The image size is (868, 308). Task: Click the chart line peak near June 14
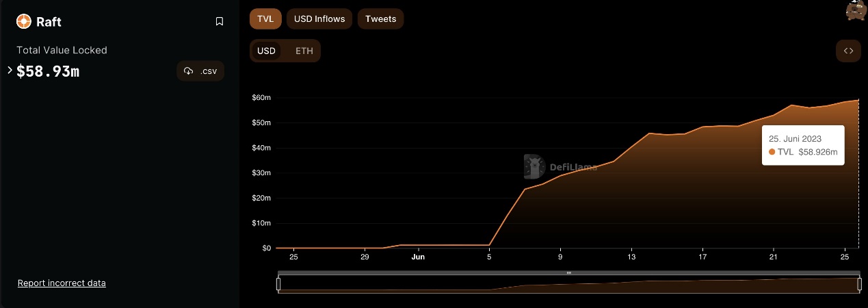649,133
